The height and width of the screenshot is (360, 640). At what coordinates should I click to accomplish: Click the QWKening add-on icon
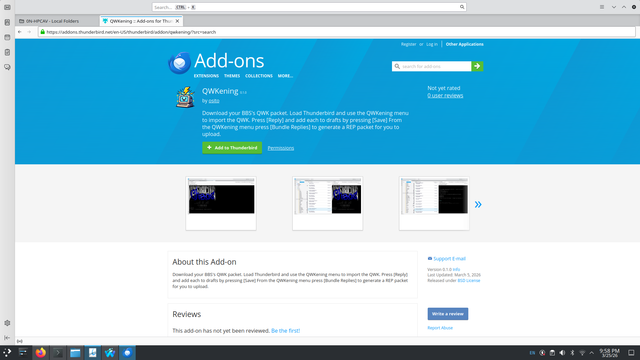point(185,97)
